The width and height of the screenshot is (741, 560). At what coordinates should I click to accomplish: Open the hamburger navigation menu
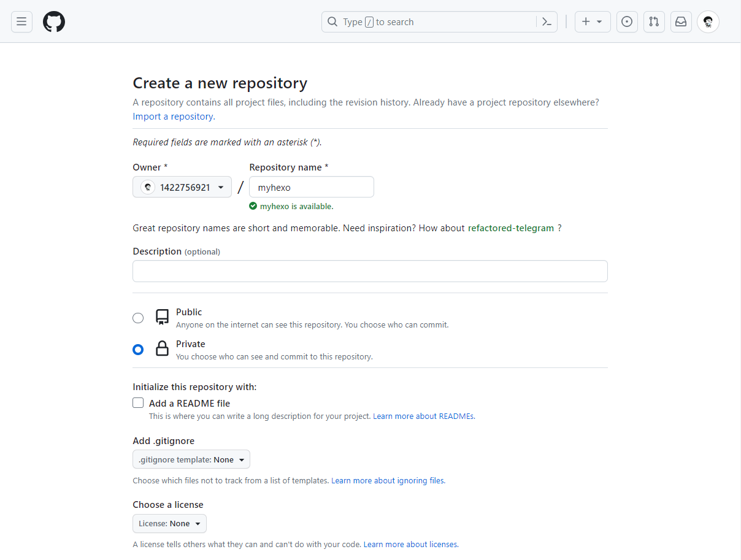(21, 22)
